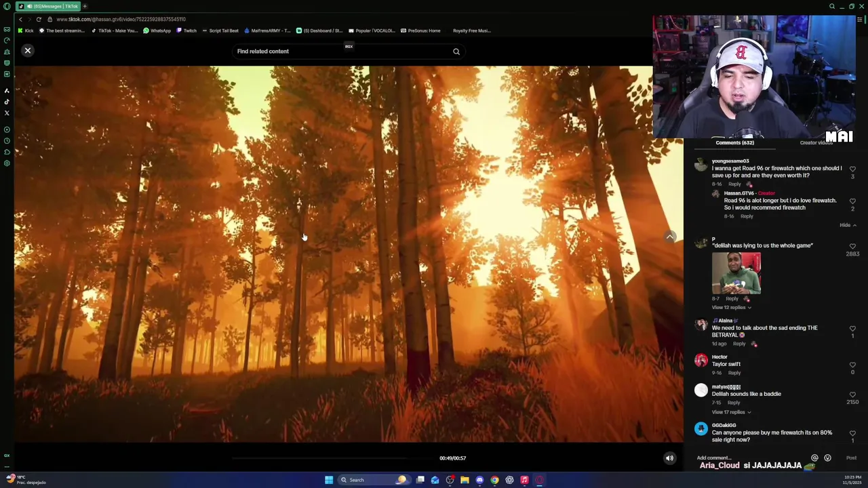Open the emoji picker in comment box
Screen dimensions: 868x488
[827, 458]
